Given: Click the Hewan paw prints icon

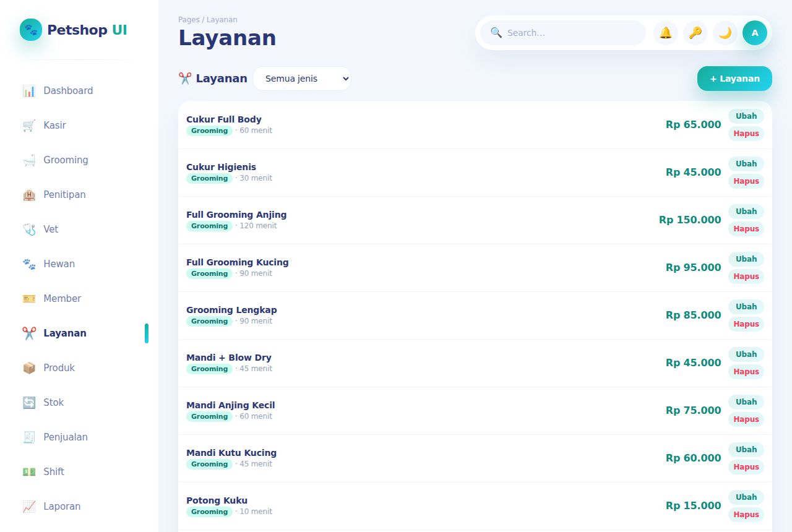Looking at the screenshot, I should click(29, 264).
